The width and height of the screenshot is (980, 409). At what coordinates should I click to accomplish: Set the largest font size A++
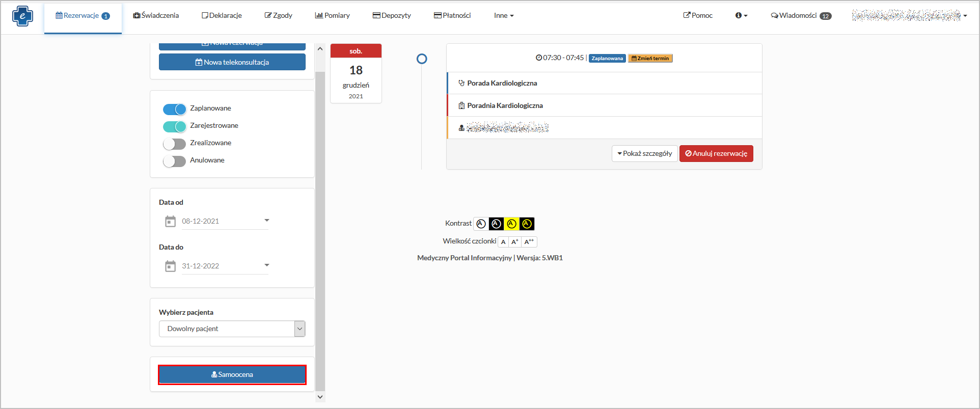pos(529,242)
